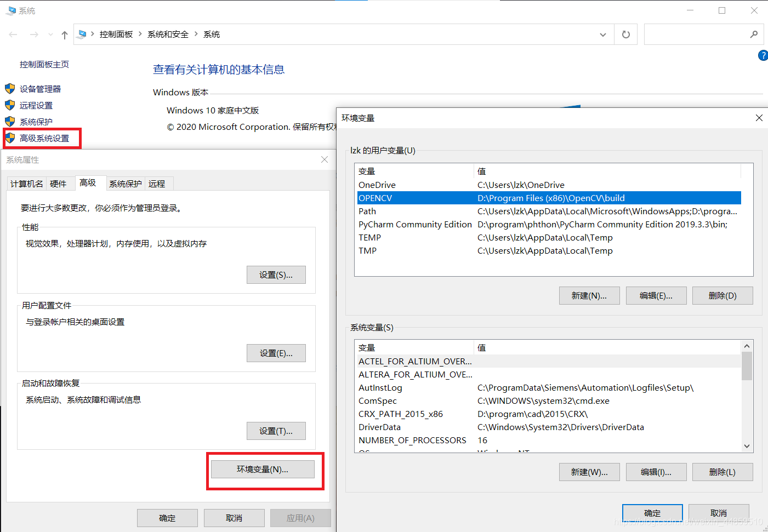Image resolution: width=768 pixels, height=532 pixels.
Task: Open 高级系统设置 link
Action: click(44, 139)
